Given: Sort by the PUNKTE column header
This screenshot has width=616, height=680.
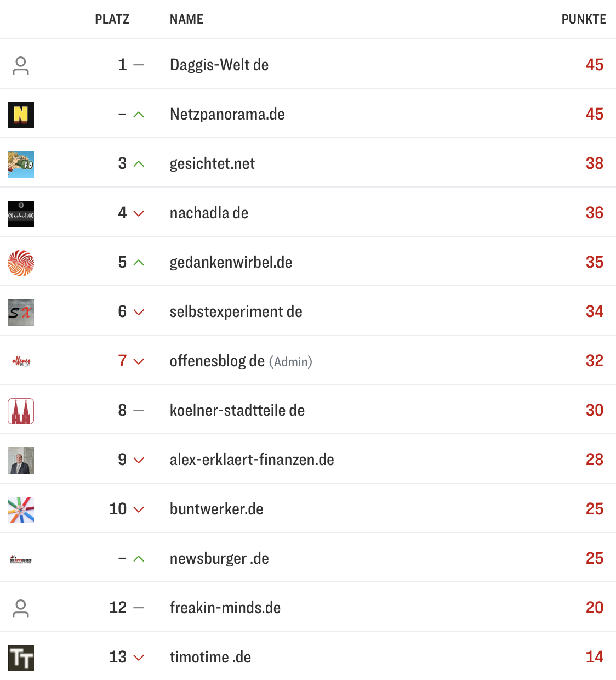Looking at the screenshot, I should pos(584,19).
